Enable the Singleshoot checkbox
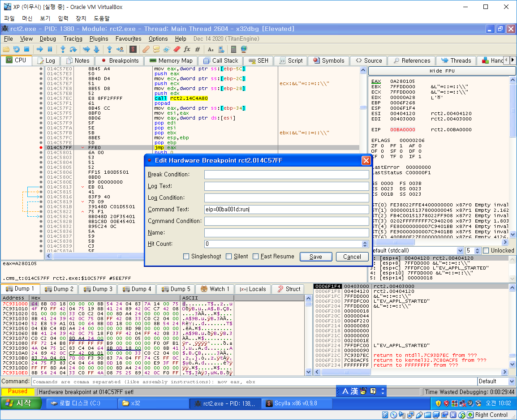Viewport: 517px width, 420px height. click(186, 256)
